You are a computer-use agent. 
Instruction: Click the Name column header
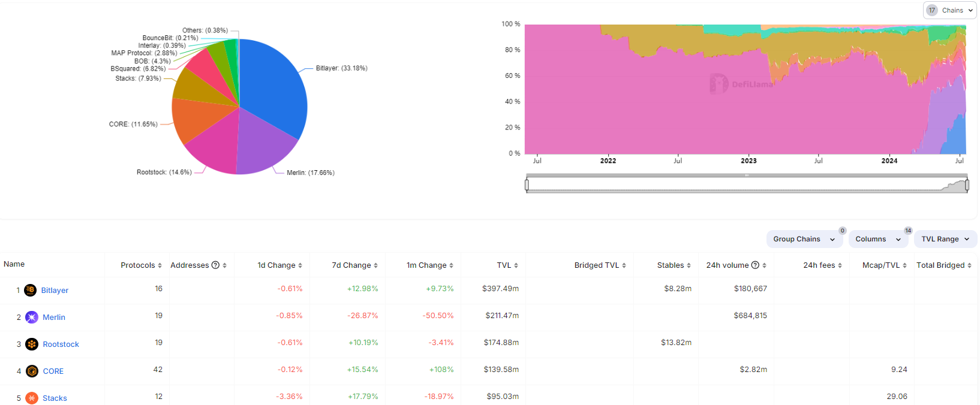(x=14, y=264)
